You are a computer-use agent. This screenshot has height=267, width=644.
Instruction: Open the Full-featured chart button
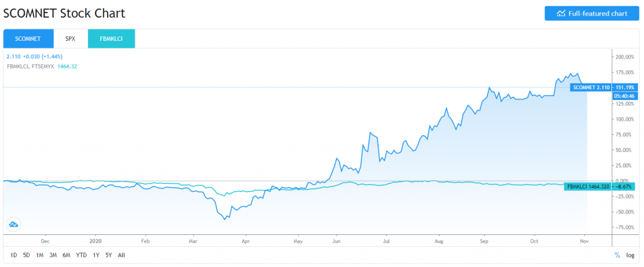pos(592,14)
